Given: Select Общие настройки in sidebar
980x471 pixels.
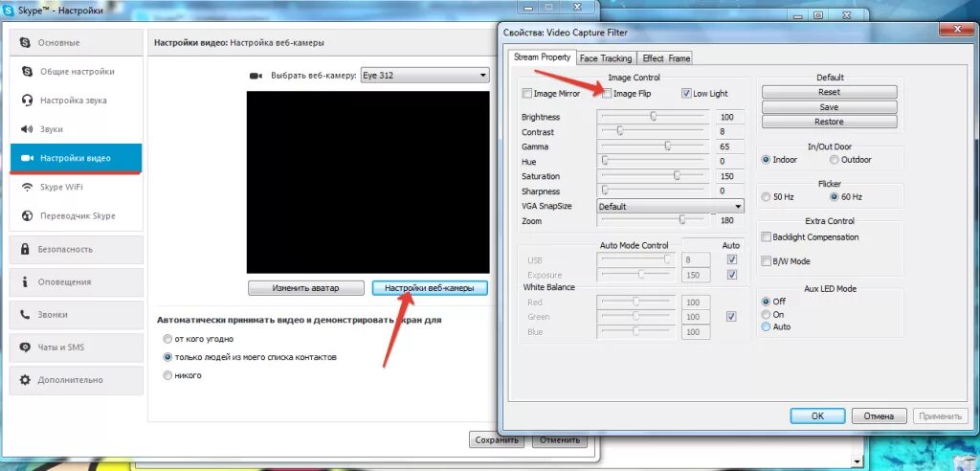Looking at the screenshot, I should click(x=77, y=71).
